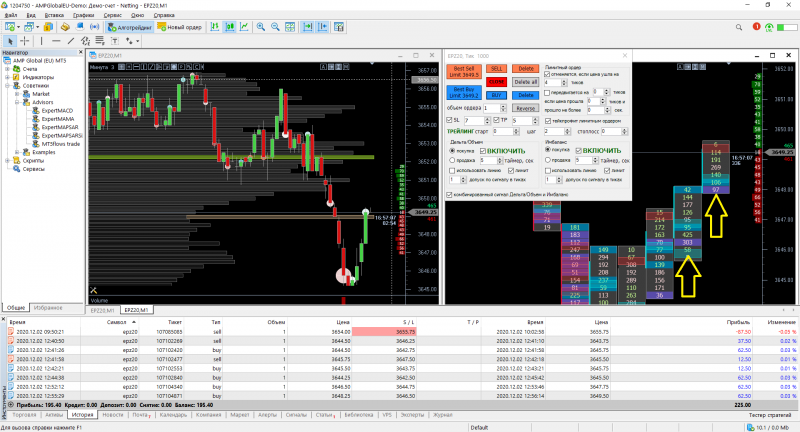Expand the Индикаторы node in Navigator
800x432 pixels.
(x=8, y=77)
